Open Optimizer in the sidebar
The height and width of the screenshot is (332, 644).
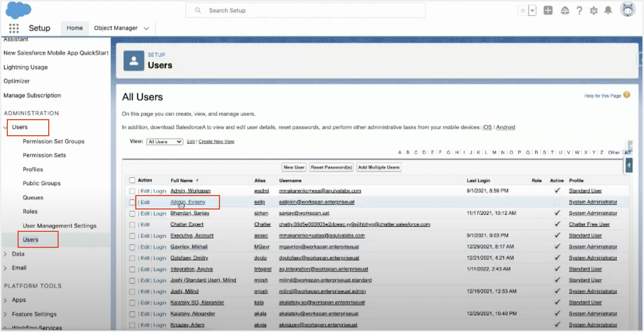tap(16, 81)
